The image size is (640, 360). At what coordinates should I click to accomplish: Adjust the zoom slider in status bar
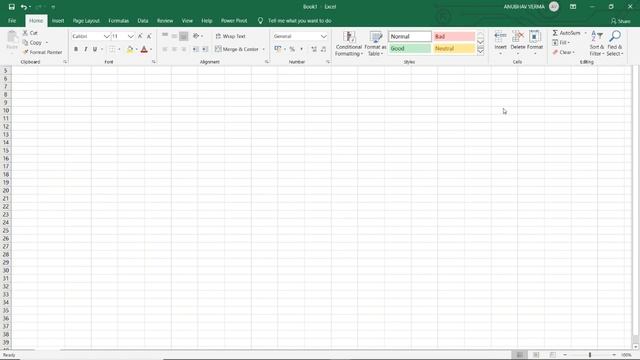tap(590, 355)
